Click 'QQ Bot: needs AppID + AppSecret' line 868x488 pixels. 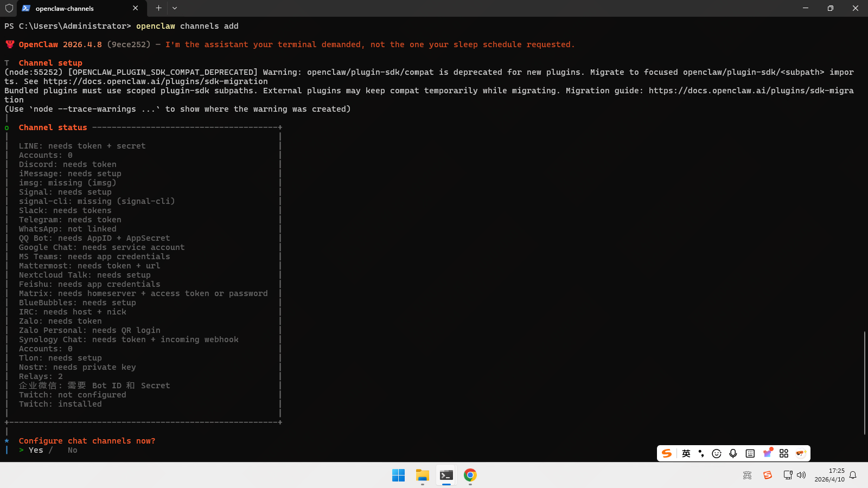(94, 238)
